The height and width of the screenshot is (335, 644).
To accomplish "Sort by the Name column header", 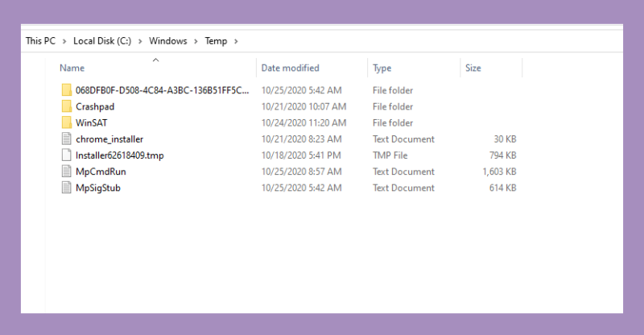I will (72, 68).
